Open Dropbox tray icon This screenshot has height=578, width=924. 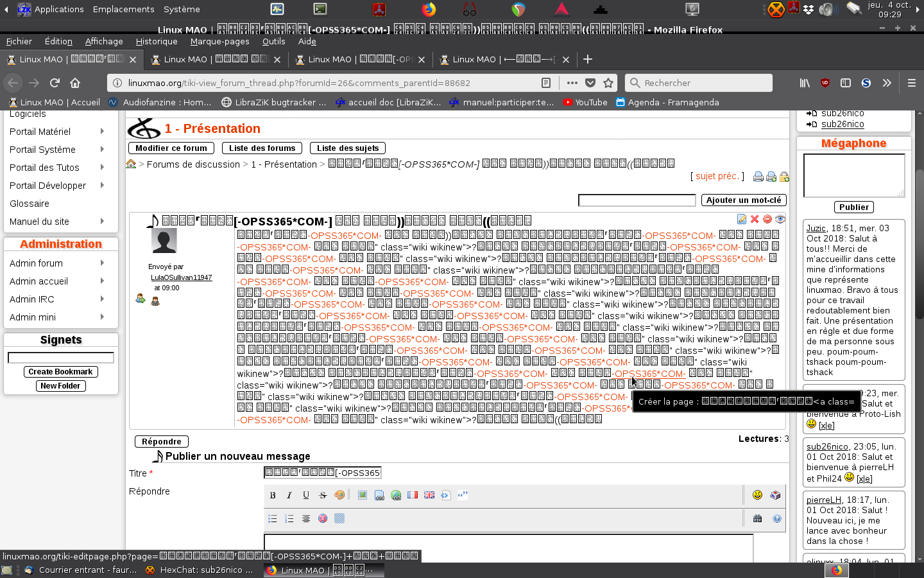(809, 9)
